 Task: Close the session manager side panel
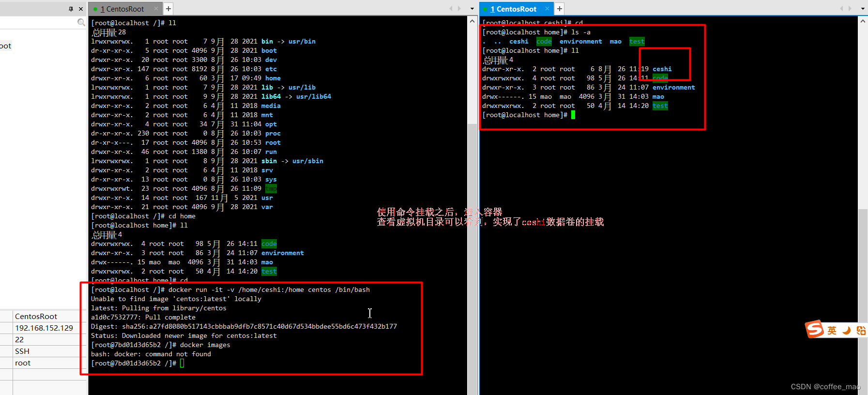[x=81, y=9]
